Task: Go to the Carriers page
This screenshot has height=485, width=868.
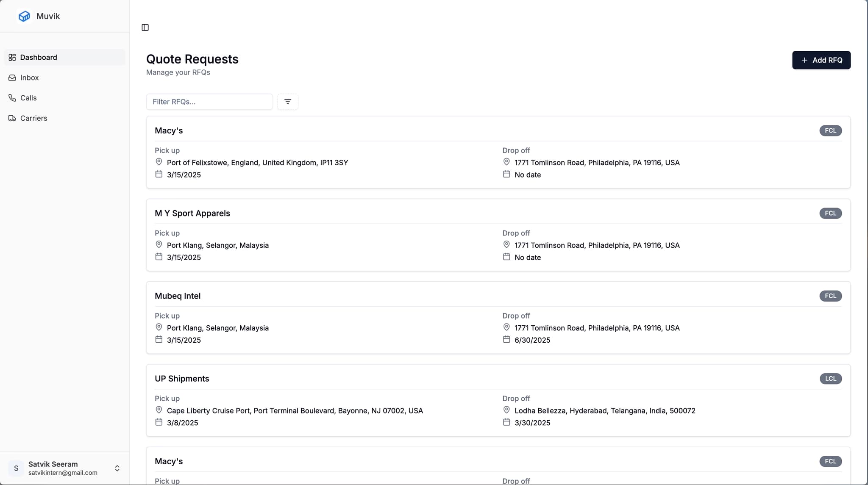Action: coord(33,118)
